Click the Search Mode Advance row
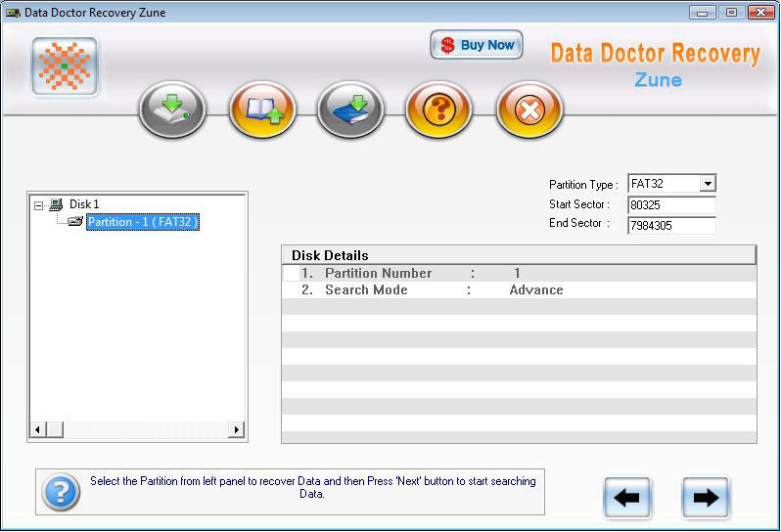The width and height of the screenshot is (781, 532). pyautogui.click(x=519, y=289)
